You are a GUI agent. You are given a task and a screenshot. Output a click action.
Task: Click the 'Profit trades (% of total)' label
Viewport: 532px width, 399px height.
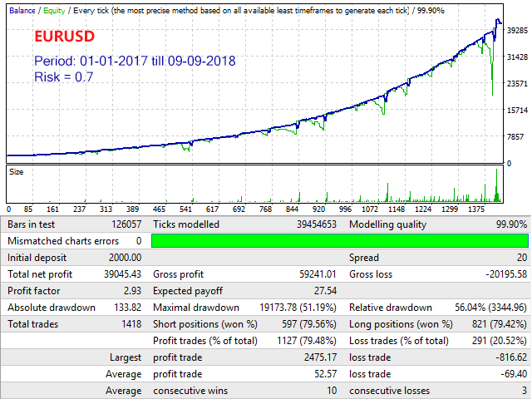(x=205, y=341)
